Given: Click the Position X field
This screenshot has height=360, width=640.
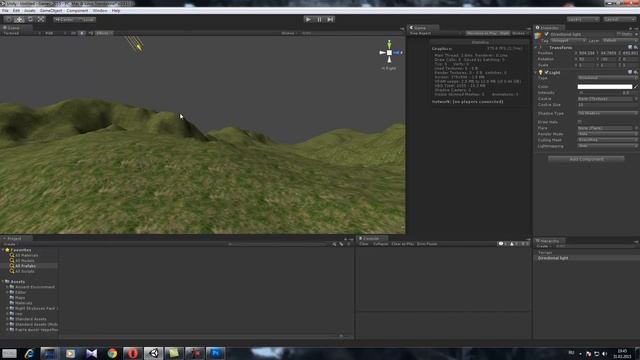Looking at the screenshot, I should [x=586, y=53].
